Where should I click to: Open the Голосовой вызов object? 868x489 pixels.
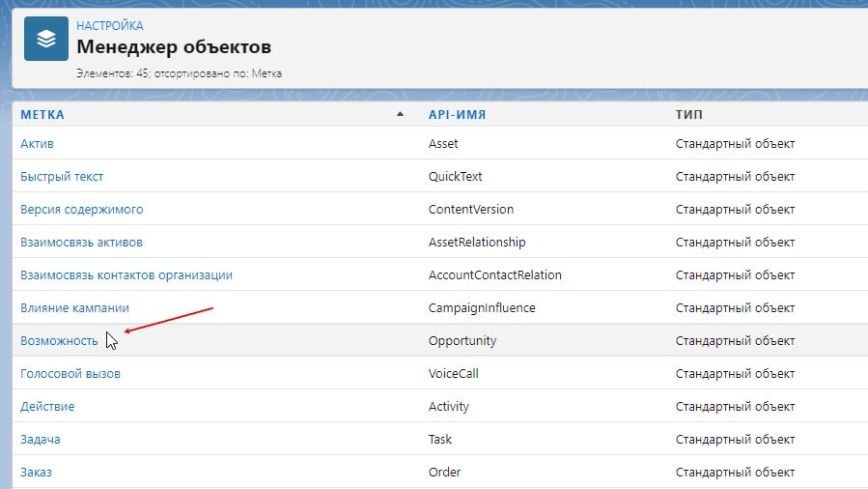pyautogui.click(x=70, y=374)
